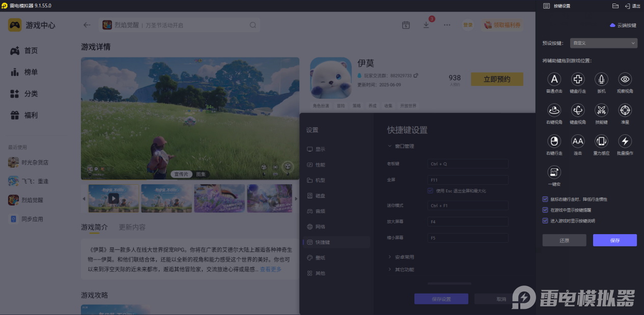644x315 pixels.
Task: Click 取消 in settings dialog
Action: pos(501,299)
